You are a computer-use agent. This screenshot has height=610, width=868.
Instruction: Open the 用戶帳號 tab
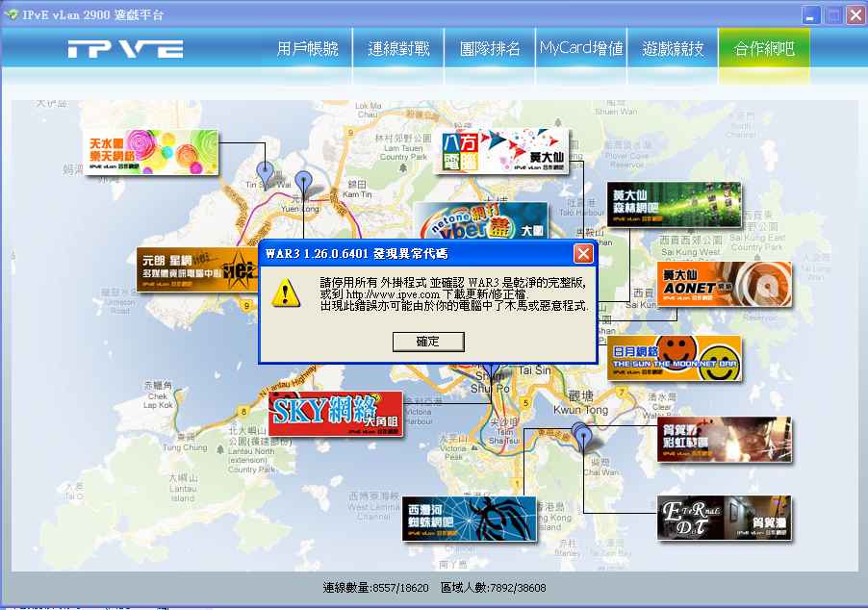click(307, 49)
